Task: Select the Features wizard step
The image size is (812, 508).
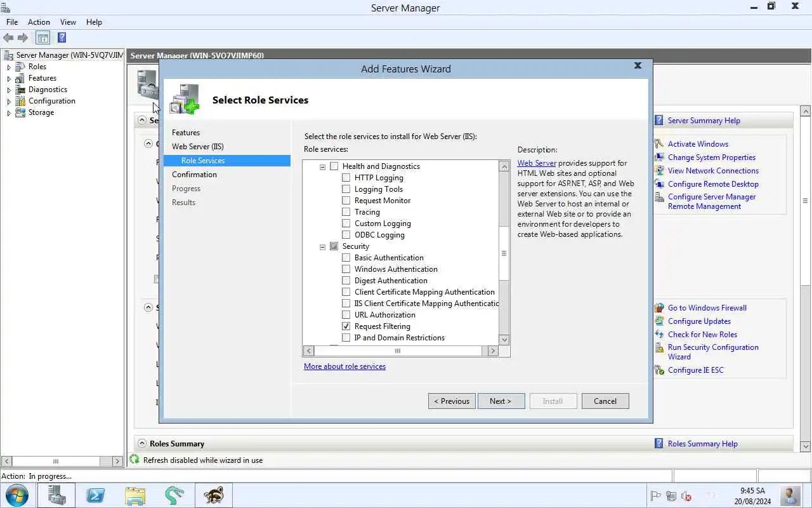Action: point(186,133)
